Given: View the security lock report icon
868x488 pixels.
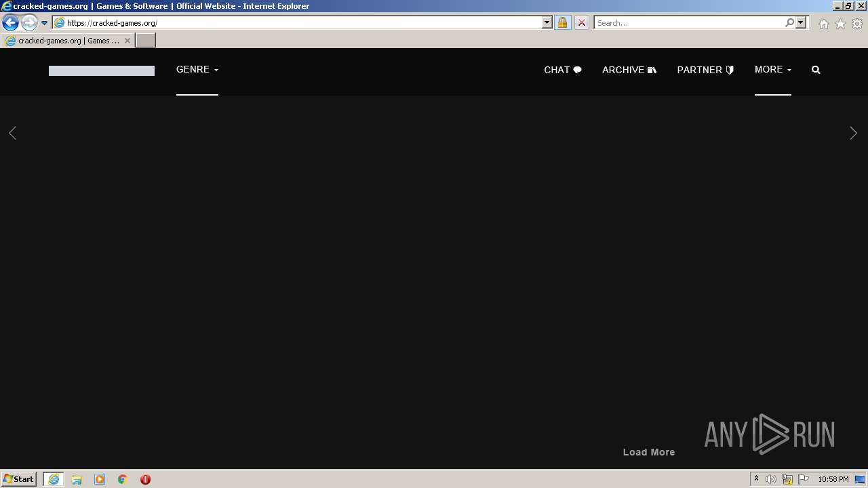Looking at the screenshot, I should 562,23.
